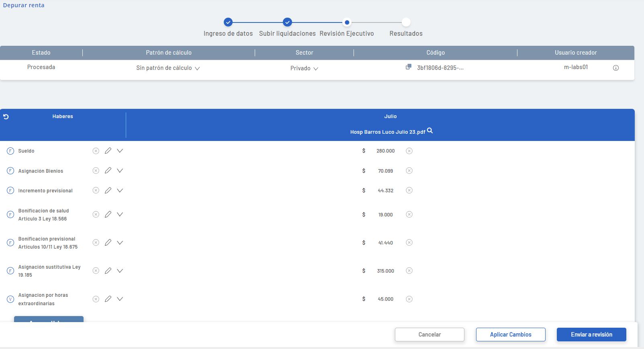644x349 pixels.
Task: Toggle the F badge on Incremento previsional
Action: 10,191
